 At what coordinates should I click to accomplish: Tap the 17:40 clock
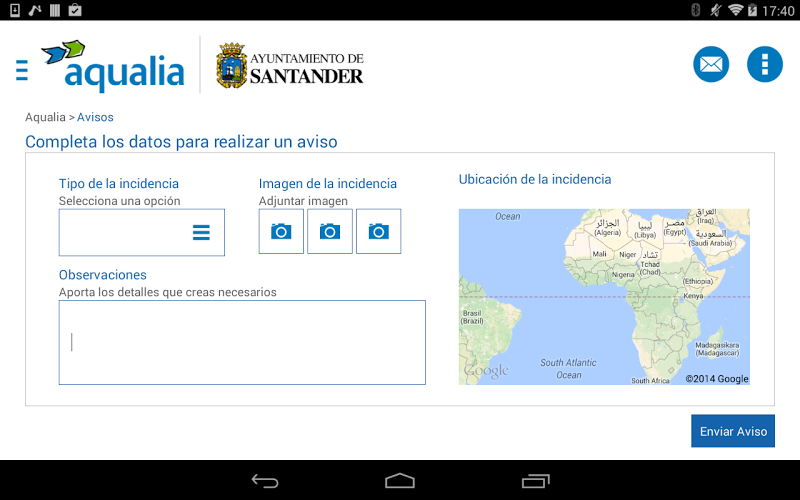pos(778,10)
